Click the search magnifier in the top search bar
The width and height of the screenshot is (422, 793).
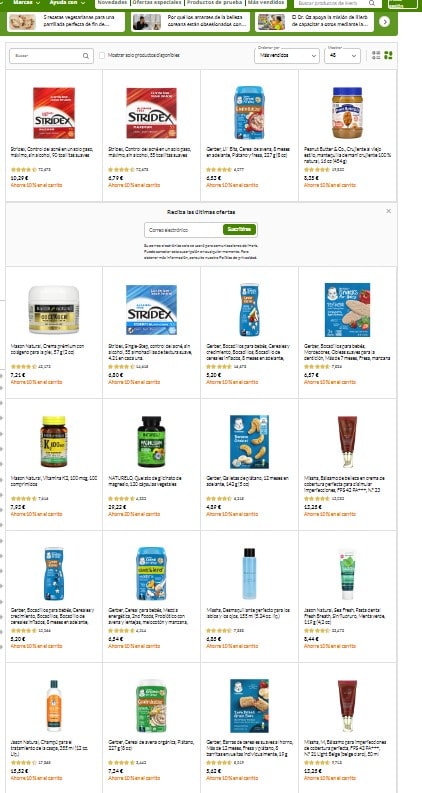372,3
